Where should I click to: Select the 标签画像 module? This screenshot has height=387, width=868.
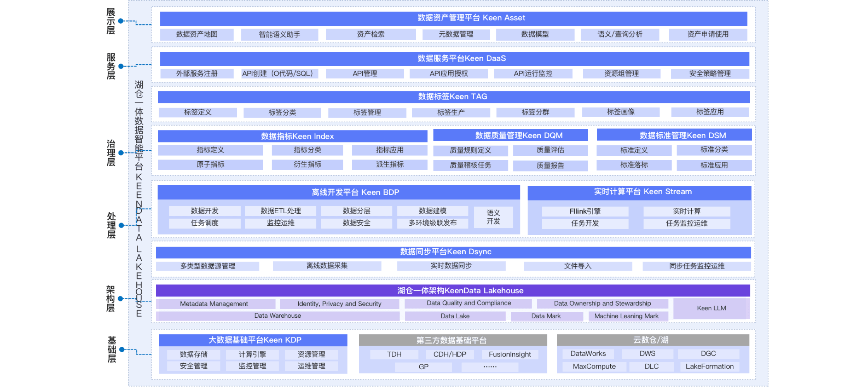[621, 112]
